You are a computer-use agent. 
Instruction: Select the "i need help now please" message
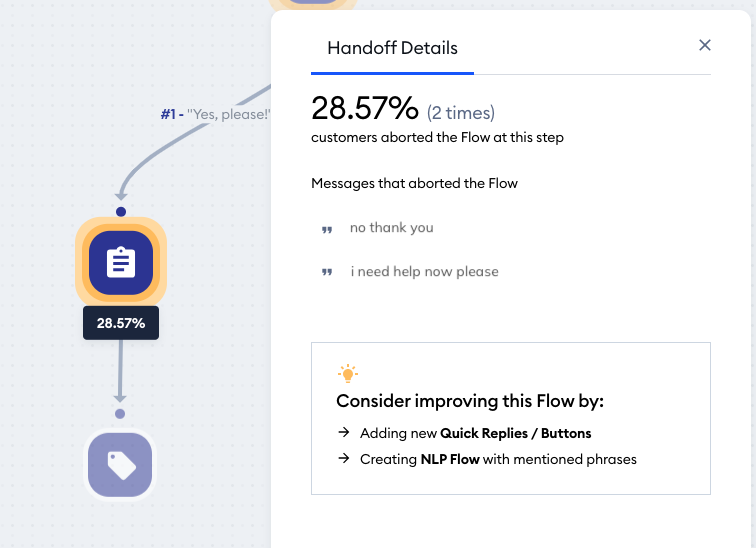point(424,272)
